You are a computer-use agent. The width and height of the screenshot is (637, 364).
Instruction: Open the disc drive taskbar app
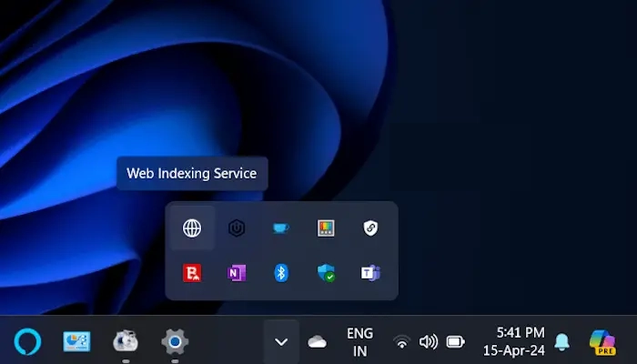point(126,341)
